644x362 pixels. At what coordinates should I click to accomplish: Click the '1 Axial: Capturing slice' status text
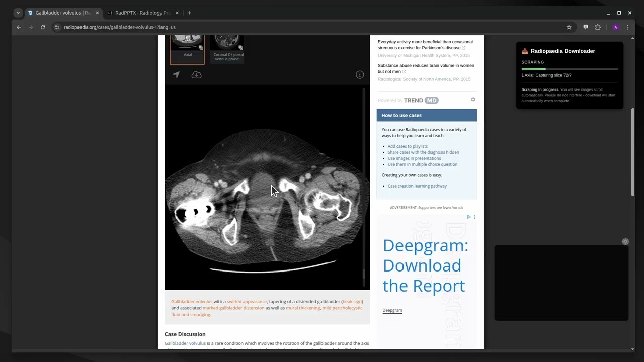[546, 75]
